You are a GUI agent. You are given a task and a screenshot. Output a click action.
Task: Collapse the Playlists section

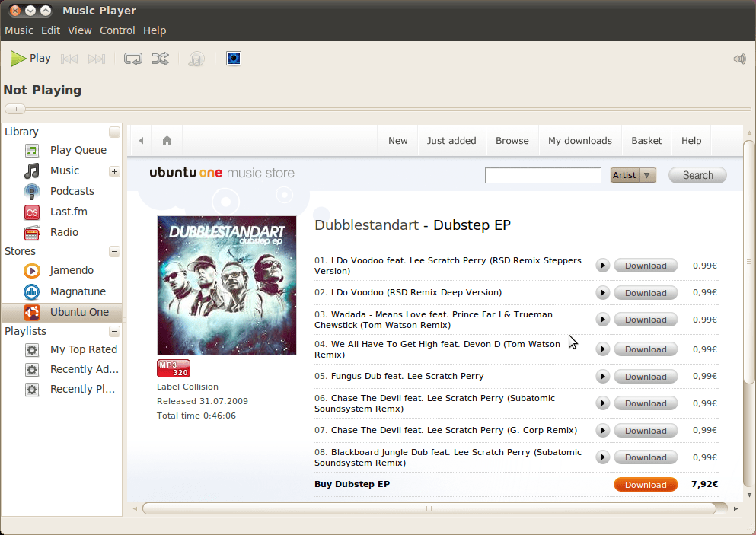pos(114,331)
